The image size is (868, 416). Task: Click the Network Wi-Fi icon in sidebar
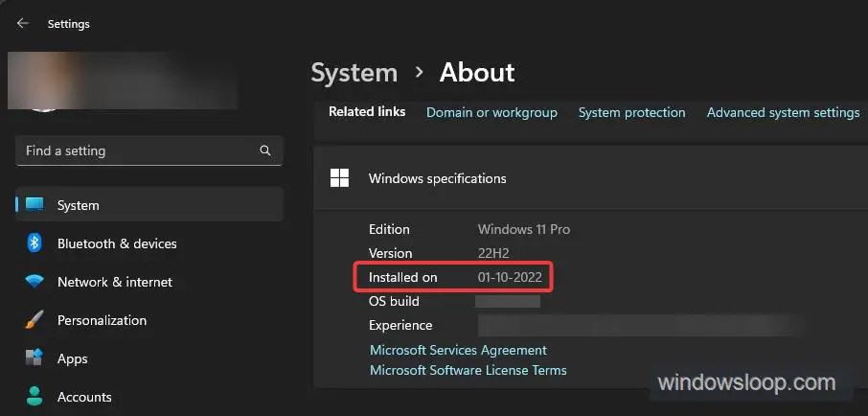34,282
